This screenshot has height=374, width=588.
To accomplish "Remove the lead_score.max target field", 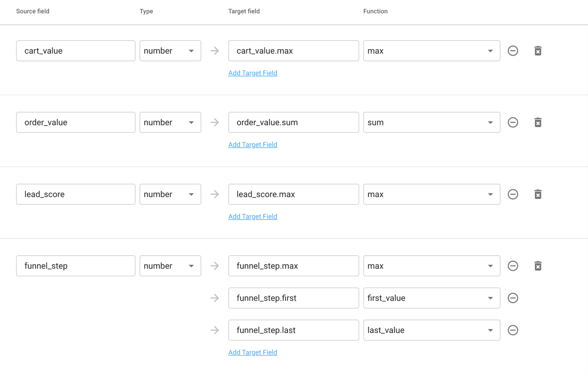I will click(x=513, y=194).
